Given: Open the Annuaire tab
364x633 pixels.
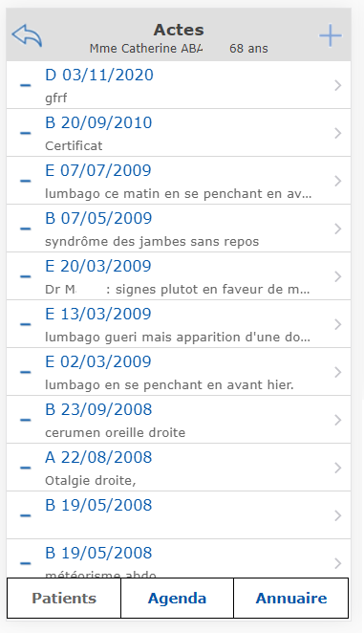Looking at the screenshot, I should (x=291, y=598).
